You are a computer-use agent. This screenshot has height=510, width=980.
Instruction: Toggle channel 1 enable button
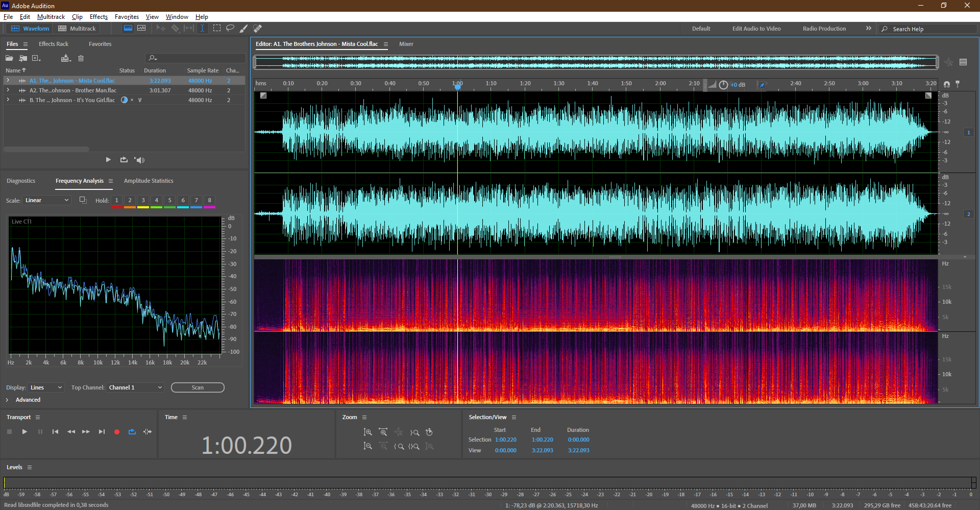[968, 132]
